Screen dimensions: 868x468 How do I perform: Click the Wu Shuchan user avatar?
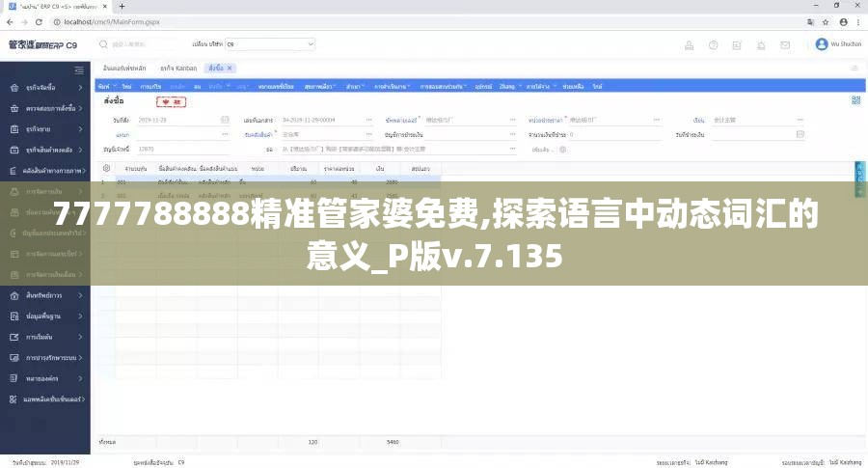822,44
